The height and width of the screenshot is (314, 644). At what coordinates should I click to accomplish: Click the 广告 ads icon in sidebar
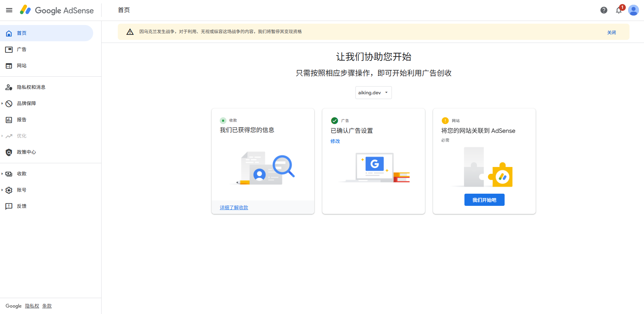tap(9, 49)
